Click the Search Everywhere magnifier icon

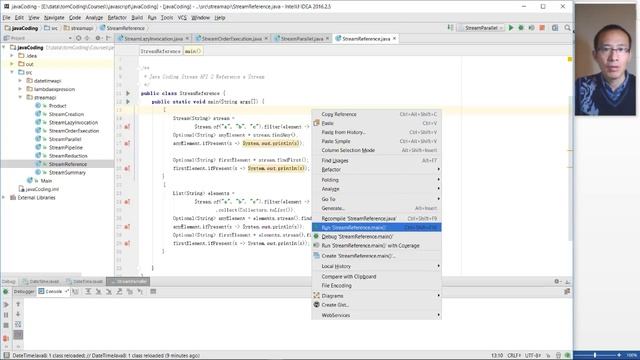[567, 28]
